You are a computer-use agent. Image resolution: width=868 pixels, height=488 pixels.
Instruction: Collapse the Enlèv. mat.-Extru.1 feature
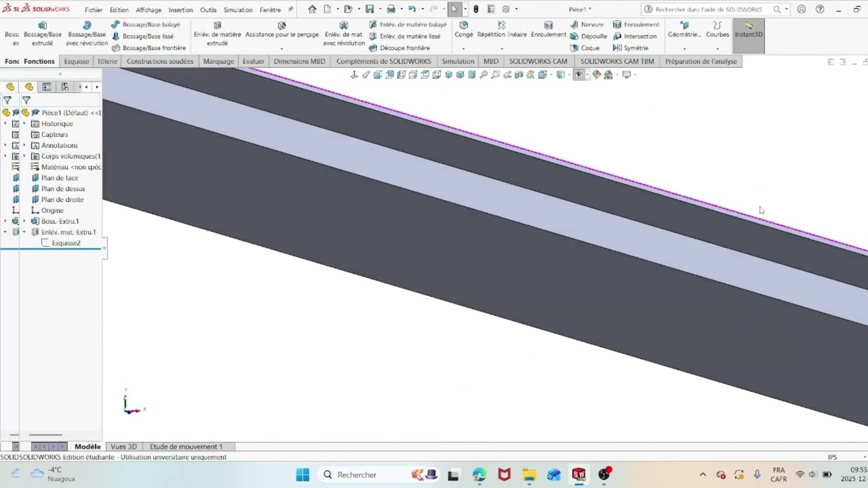24,232
